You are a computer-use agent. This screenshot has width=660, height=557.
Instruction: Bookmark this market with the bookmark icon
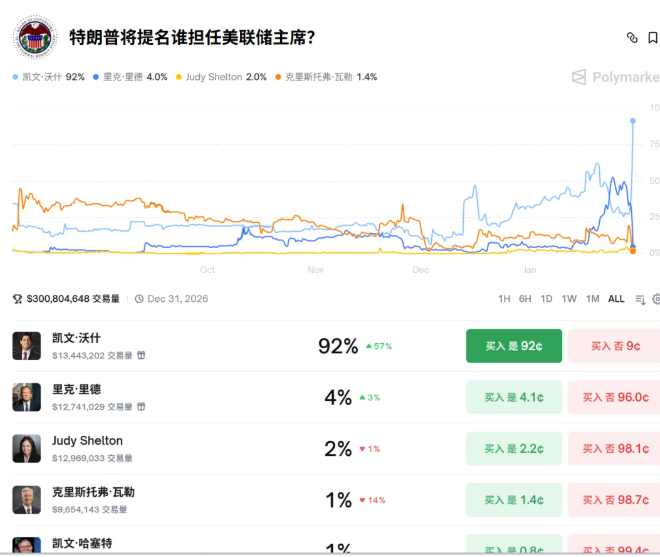tap(652, 38)
